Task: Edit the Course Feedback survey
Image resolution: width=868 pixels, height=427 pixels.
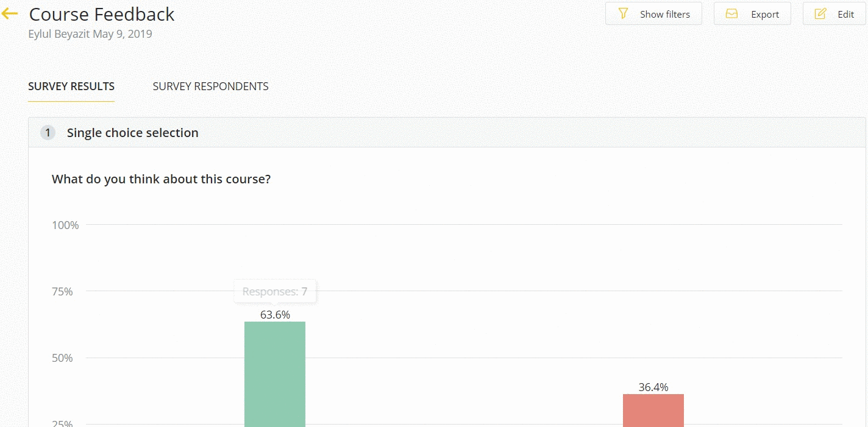Action: 834,13
